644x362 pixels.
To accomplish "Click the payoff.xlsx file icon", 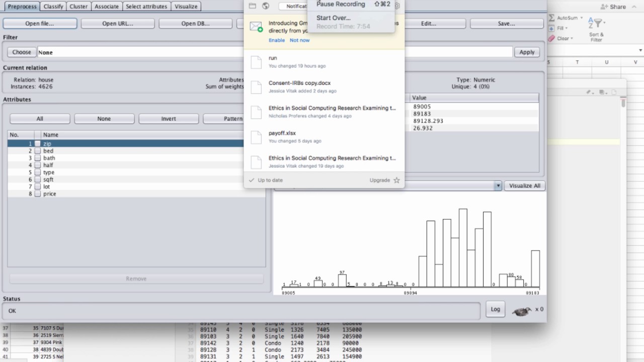I will [257, 137].
